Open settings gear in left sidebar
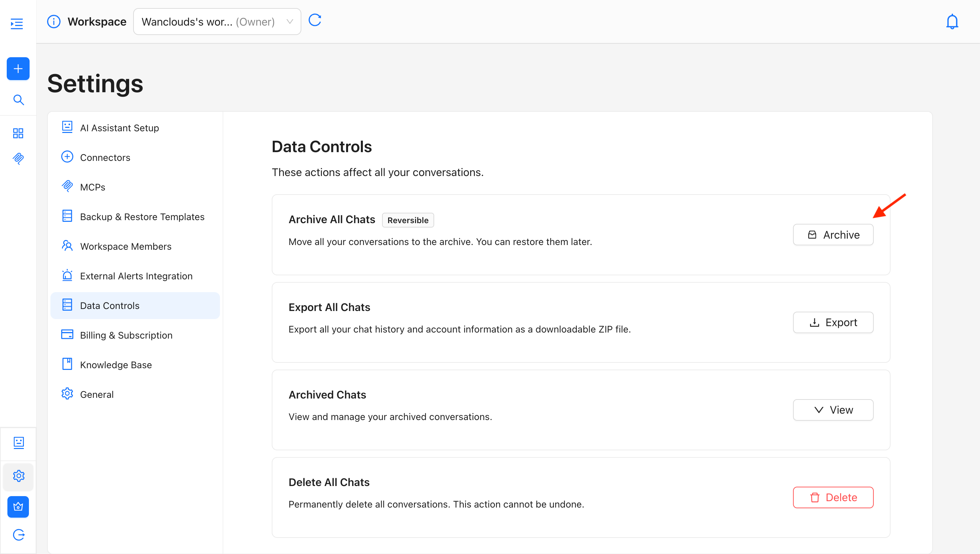 pos(18,476)
